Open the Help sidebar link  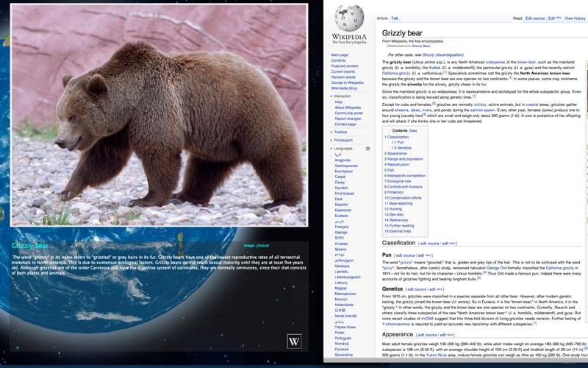tap(338, 102)
